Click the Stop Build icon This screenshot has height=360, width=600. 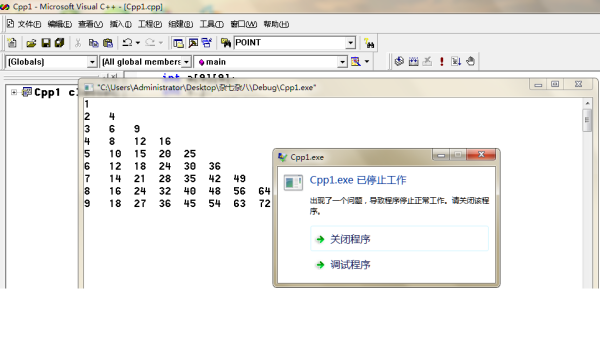427,61
